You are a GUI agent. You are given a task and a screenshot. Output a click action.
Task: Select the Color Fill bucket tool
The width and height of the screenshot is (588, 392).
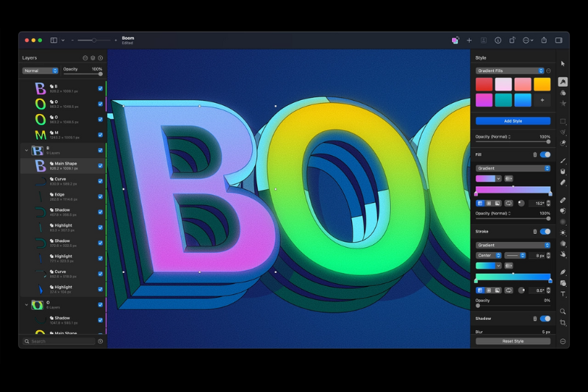(562, 171)
